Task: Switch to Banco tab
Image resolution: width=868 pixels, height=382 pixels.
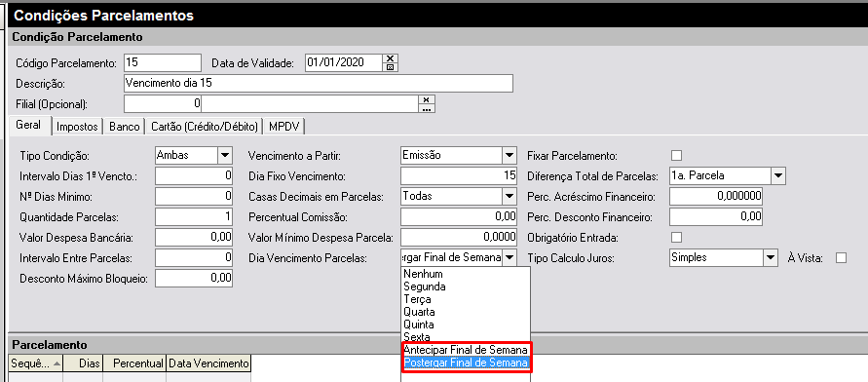Action: pyautogui.click(x=125, y=127)
